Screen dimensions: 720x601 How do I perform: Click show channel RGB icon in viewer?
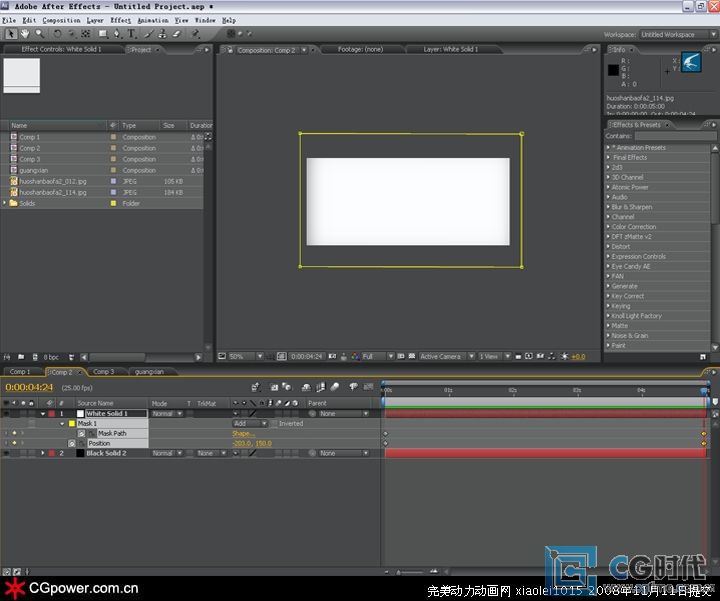click(355, 356)
